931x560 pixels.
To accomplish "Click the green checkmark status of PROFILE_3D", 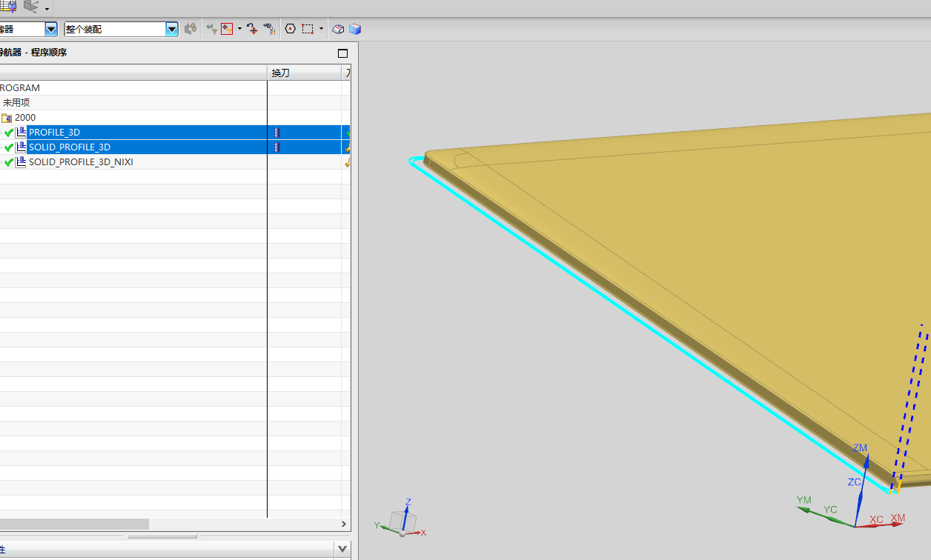I will pyautogui.click(x=9, y=132).
